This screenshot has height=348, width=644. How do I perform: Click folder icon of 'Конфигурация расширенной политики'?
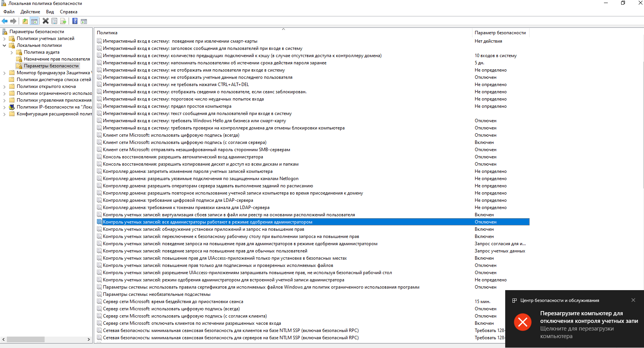click(x=12, y=114)
